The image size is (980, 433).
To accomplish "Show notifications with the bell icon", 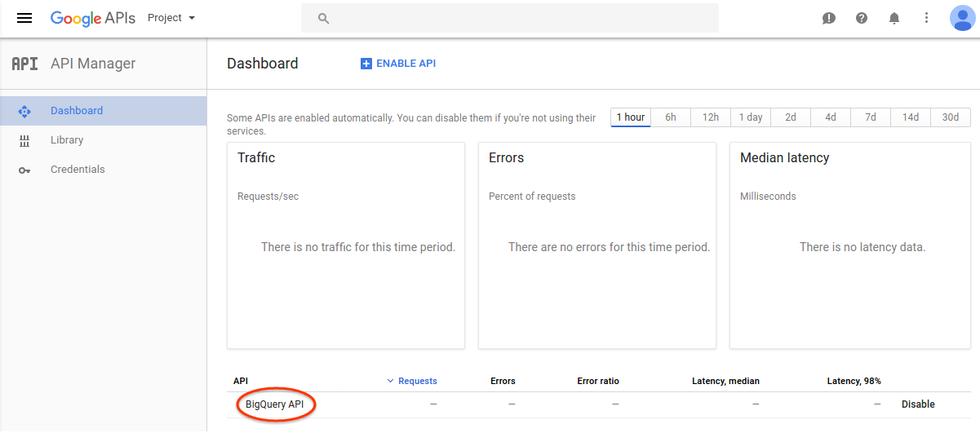I will pyautogui.click(x=894, y=18).
